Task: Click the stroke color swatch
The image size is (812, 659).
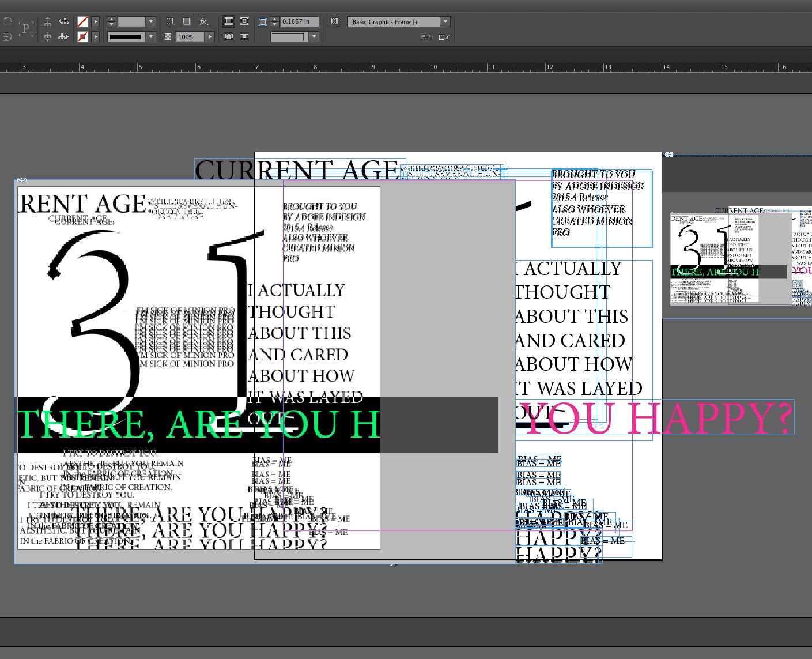Action: 82,37
